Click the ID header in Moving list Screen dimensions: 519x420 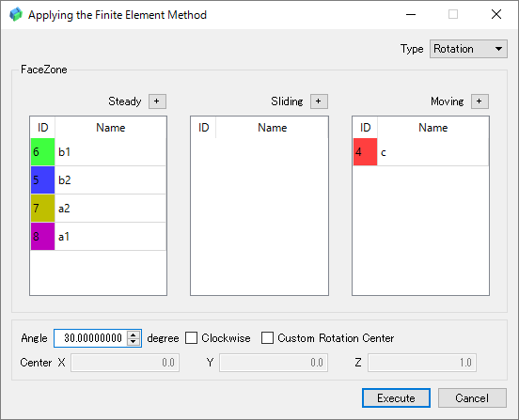click(365, 128)
